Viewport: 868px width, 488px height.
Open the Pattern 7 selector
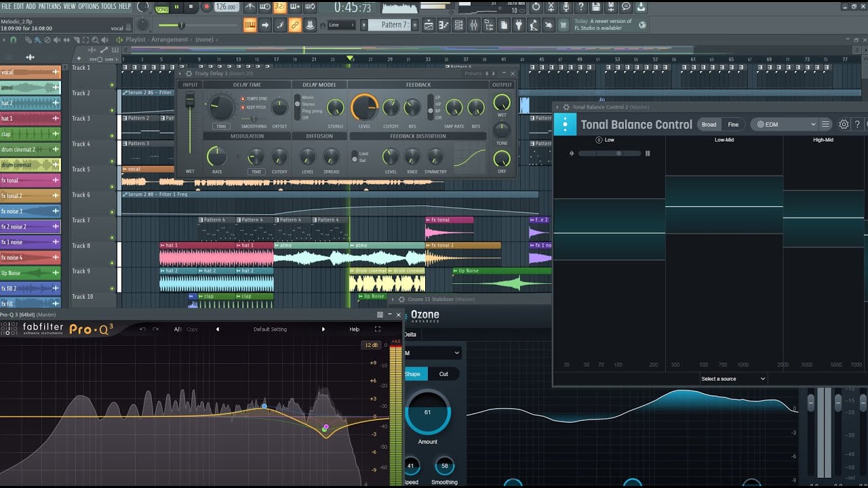pyautogui.click(x=389, y=25)
